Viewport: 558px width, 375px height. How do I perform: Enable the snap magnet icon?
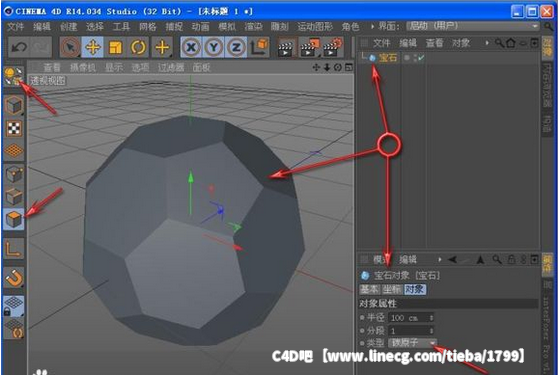(14, 278)
